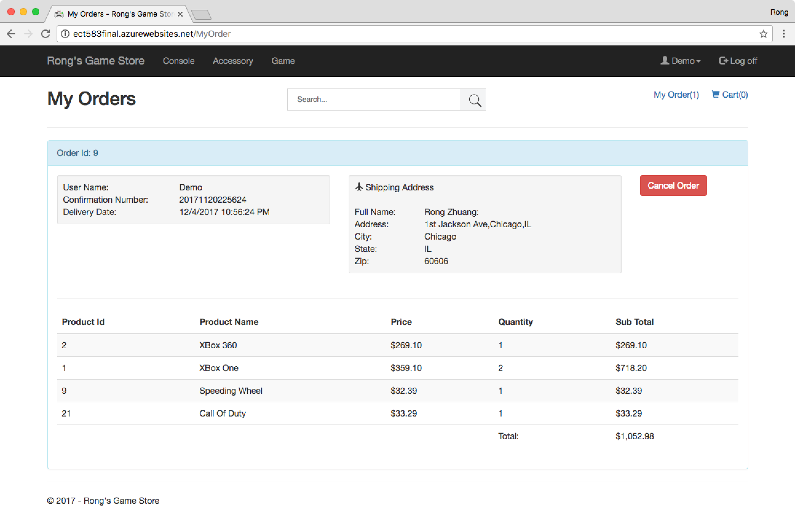The width and height of the screenshot is (795, 532).
Task: Click the user profile icon beside Demo
Action: click(x=665, y=61)
